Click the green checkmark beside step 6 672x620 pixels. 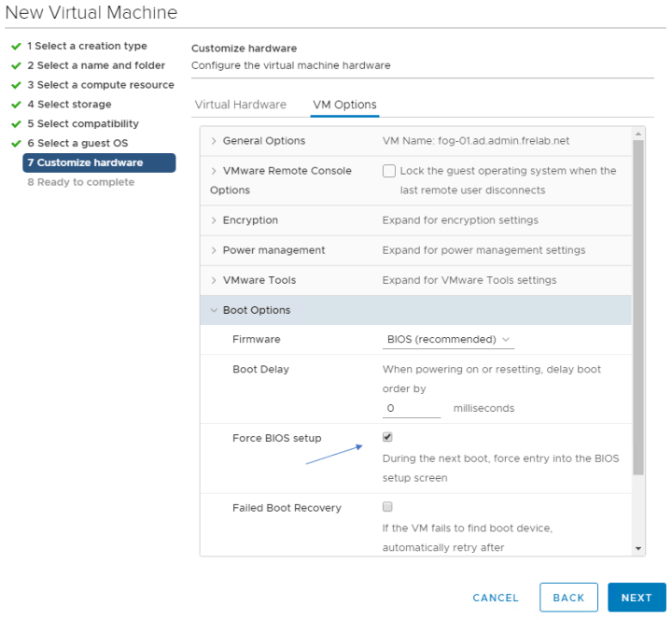coord(16,143)
